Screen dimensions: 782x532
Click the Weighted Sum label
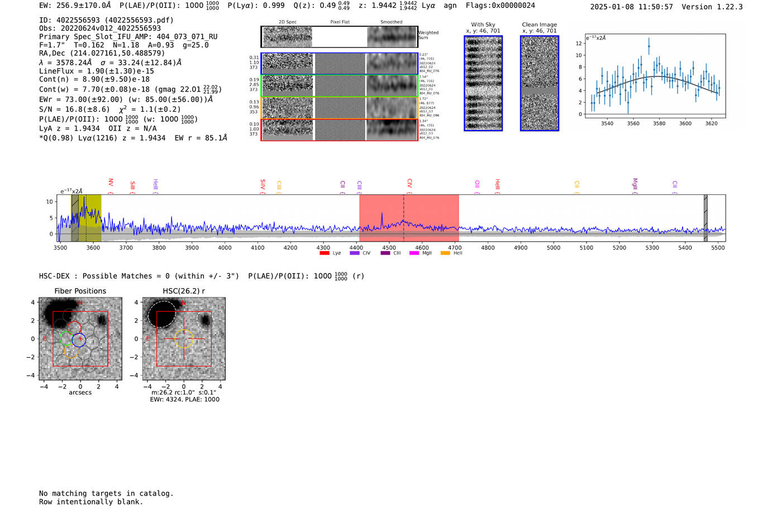[428, 35]
